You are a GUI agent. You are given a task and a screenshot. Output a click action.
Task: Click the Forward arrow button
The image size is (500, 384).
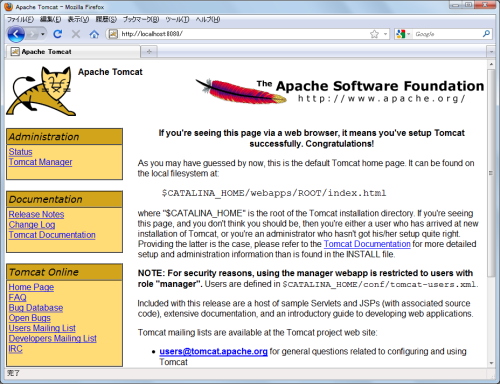point(32,34)
